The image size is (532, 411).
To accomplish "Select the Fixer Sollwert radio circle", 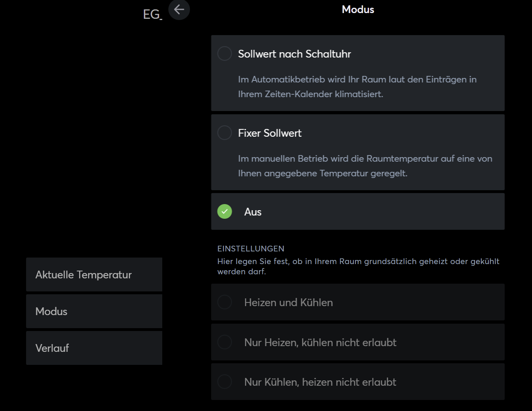I will tap(225, 133).
